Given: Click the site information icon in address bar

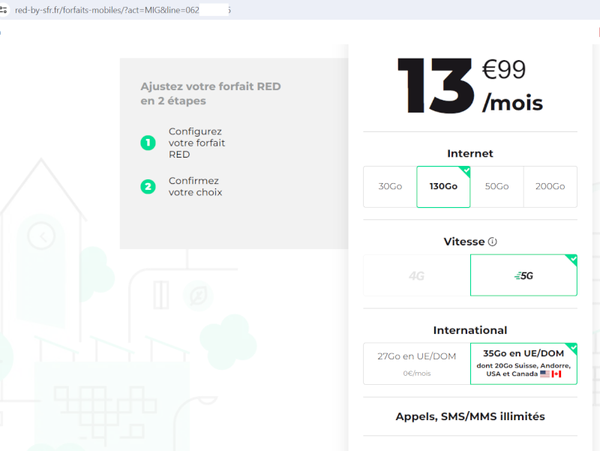Looking at the screenshot, I should coord(5,9).
